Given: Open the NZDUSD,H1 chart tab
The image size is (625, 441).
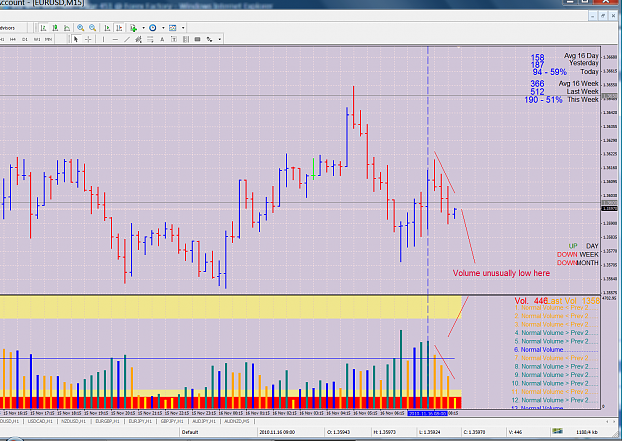Looking at the screenshot, I should [x=73, y=421].
